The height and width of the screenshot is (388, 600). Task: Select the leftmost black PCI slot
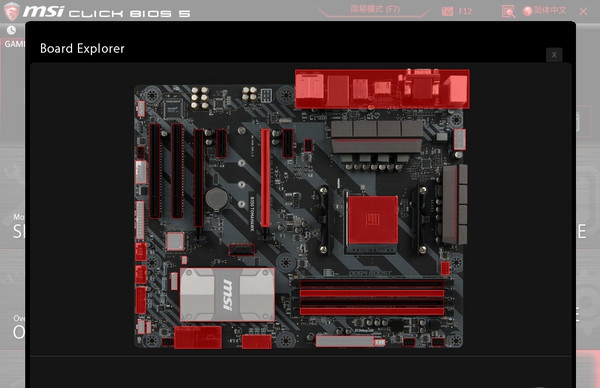click(x=155, y=171)
